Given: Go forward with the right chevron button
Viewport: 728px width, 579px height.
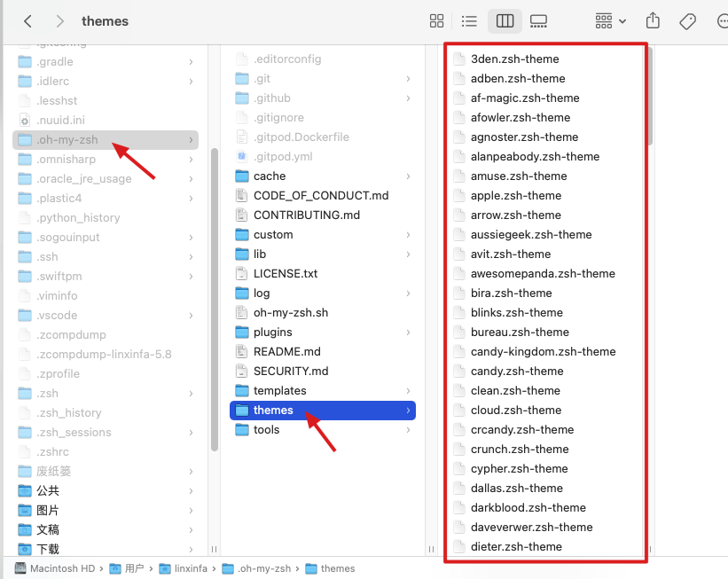Looking at the screenshot, I should point(59,21).
